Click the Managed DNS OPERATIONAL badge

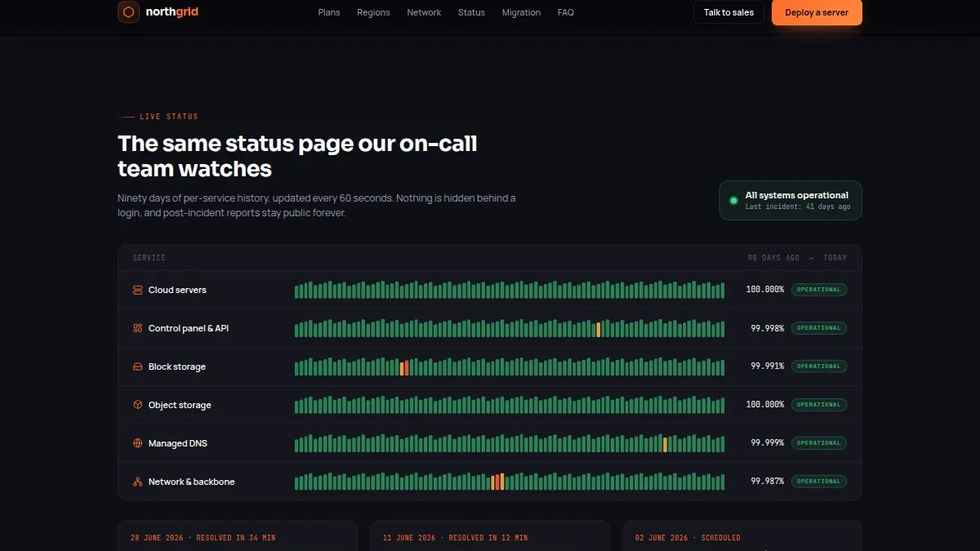pyautogui.click(x=819, y=443)
